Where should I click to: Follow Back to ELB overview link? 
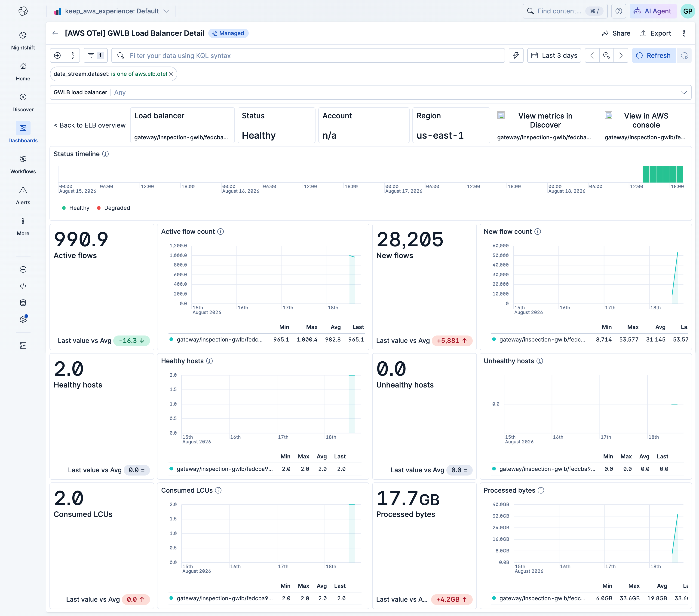click(90, 125)
